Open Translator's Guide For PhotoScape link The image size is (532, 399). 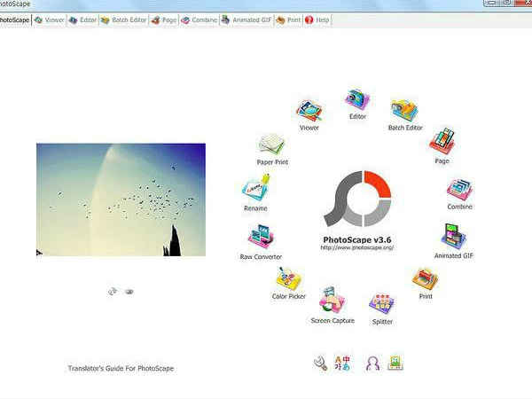(121, 368)
